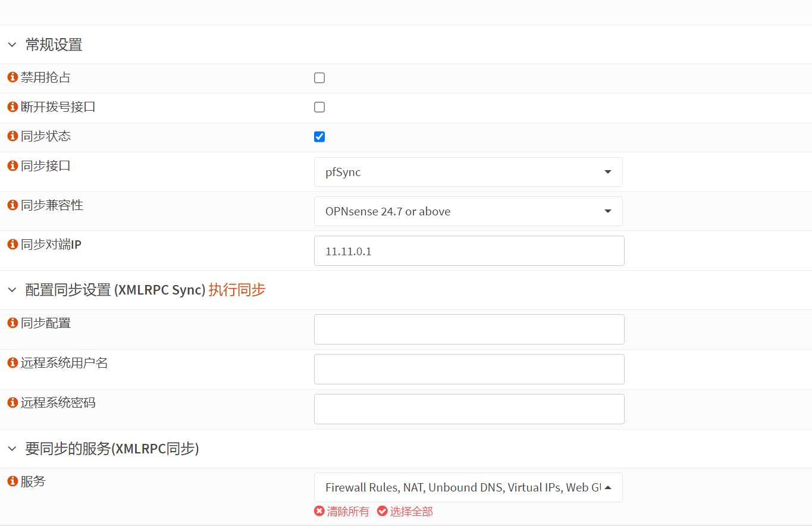Click the info icon beside 同步对端IP
This screenshot has width=812, height=526.
[12, 245]
